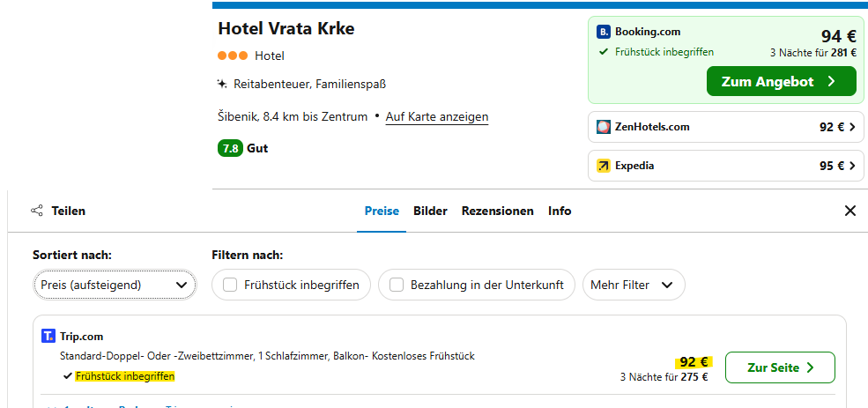Click the Trip.com logo icon
Image resolution: width=868 pixels, height=408 pixels.
tap(48, 336)
